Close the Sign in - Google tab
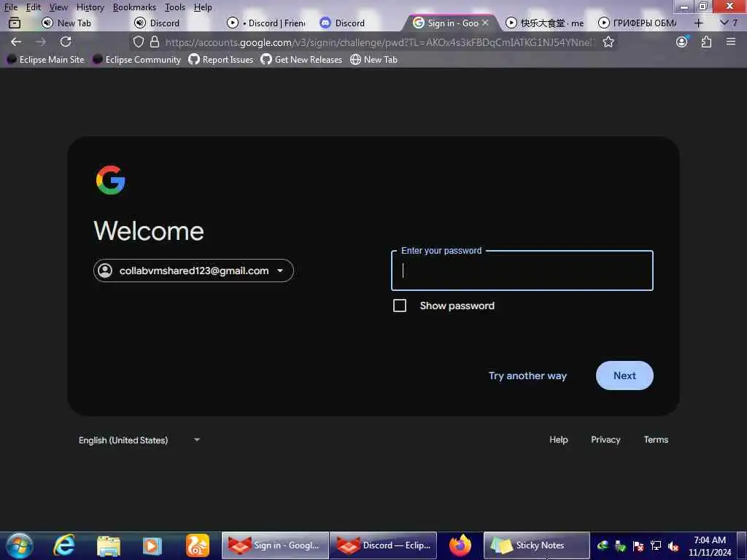 pyautogui.click(x=485, y=23)
